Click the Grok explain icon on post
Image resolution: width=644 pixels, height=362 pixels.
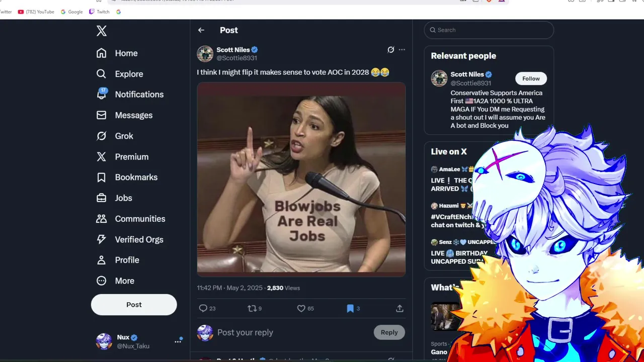[x=391, y=50]
